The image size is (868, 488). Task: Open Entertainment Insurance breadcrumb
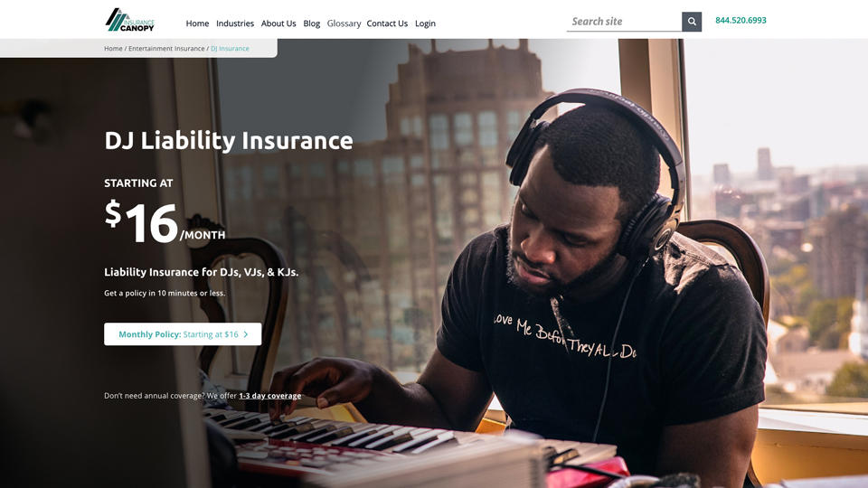tap(166, 49)
